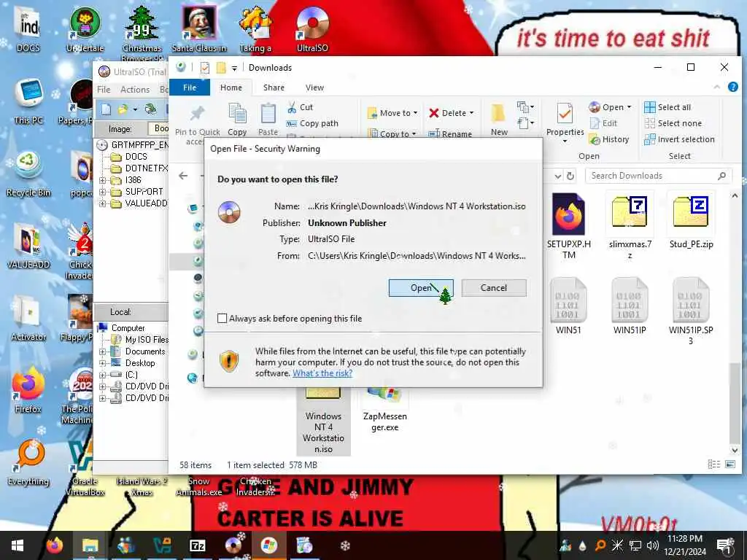
Task: Open the What's the risk? link
Action: click(322, 373)
